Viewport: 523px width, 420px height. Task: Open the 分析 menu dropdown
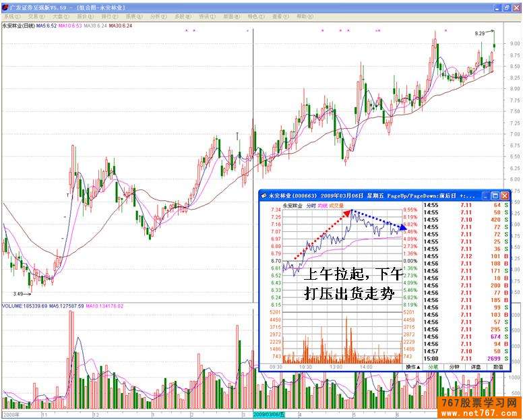pyautogui.click(x=156, y=16)
